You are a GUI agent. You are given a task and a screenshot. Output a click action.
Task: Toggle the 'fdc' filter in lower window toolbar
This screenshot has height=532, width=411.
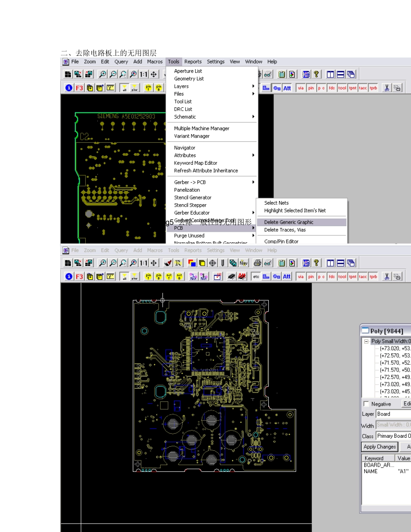pos(332,276)
